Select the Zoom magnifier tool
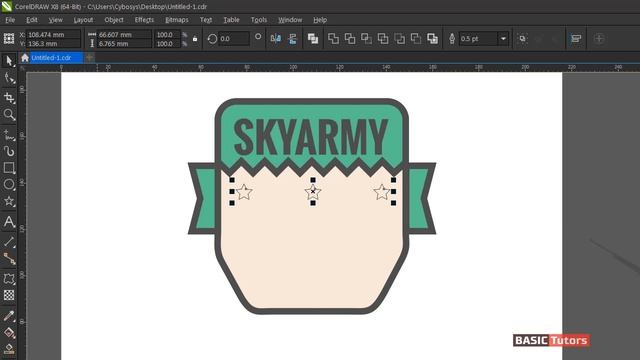Screen dimensions: 640x360 tap(9, 115)
